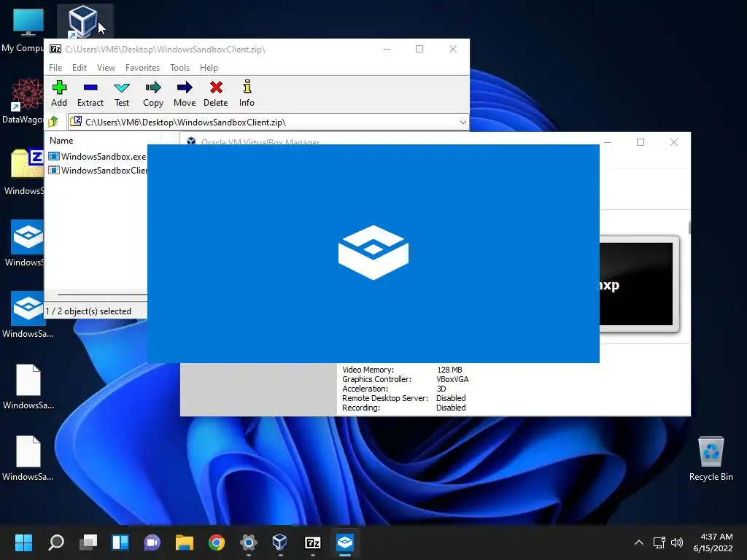Click the Windows Sandbox splash logo

[373, 252]
